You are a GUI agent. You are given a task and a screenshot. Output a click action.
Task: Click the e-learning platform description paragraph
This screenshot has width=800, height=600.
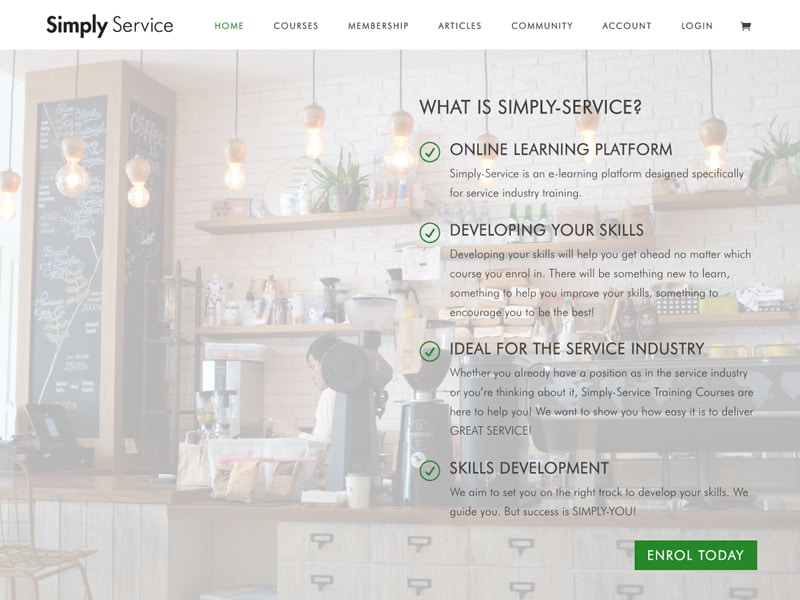point(596,183)
